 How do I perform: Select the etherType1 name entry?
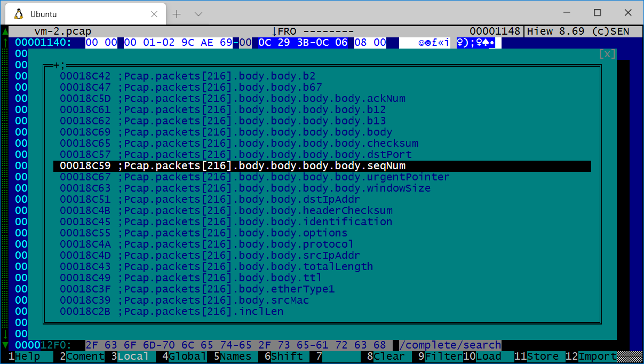point(322,289)
